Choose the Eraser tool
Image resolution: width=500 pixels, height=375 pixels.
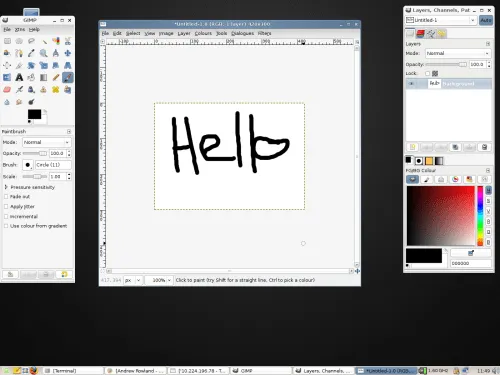coord(7,90)
